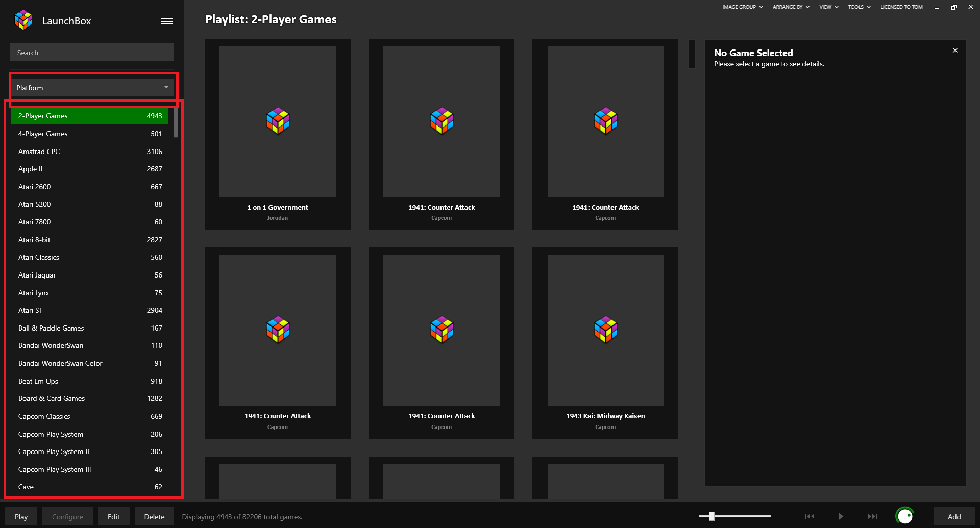Open the hamburger menu icon

tap(167, 21)
